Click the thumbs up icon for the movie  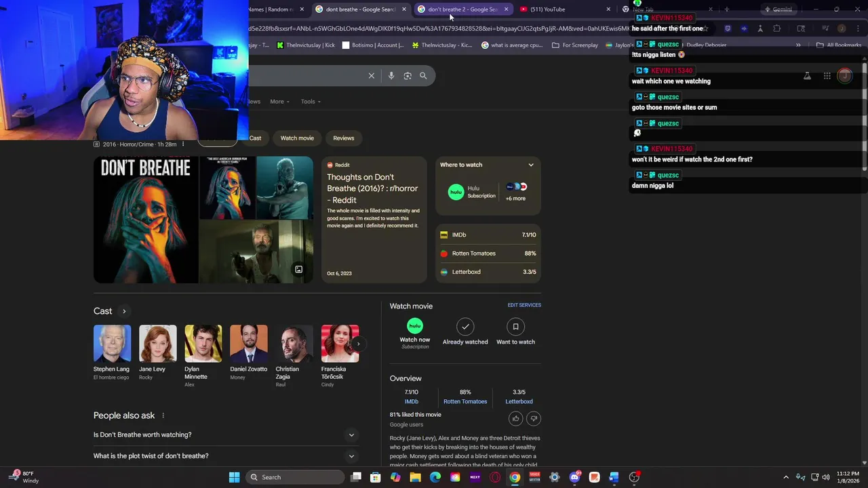pos(516,418)
